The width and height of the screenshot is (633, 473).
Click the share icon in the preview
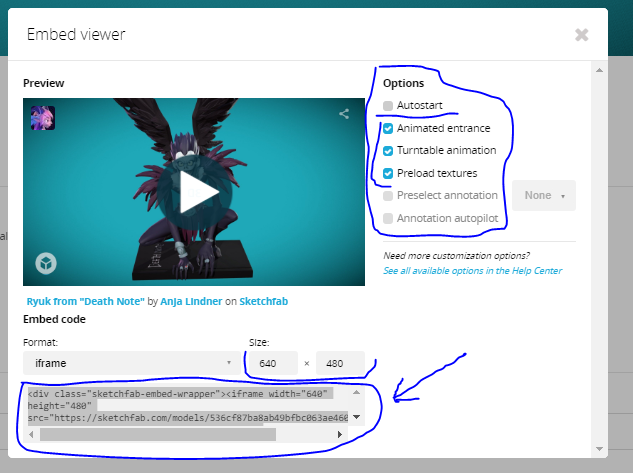[x=344, y=114]
